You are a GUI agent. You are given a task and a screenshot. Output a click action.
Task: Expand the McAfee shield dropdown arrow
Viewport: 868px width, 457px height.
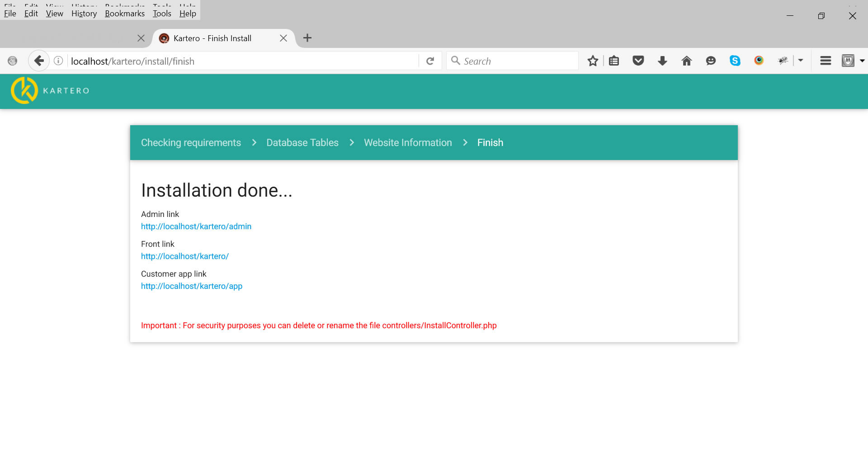(x=862, y=61)
